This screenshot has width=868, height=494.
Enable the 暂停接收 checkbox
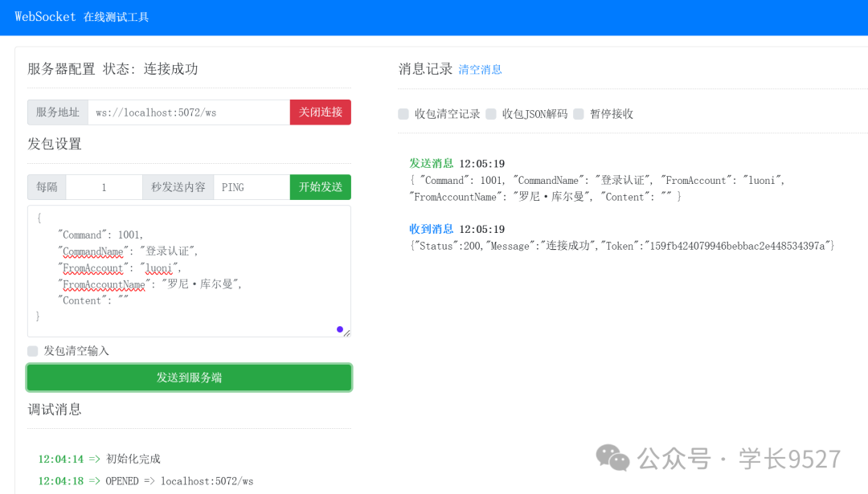click(x=579, y=114)
